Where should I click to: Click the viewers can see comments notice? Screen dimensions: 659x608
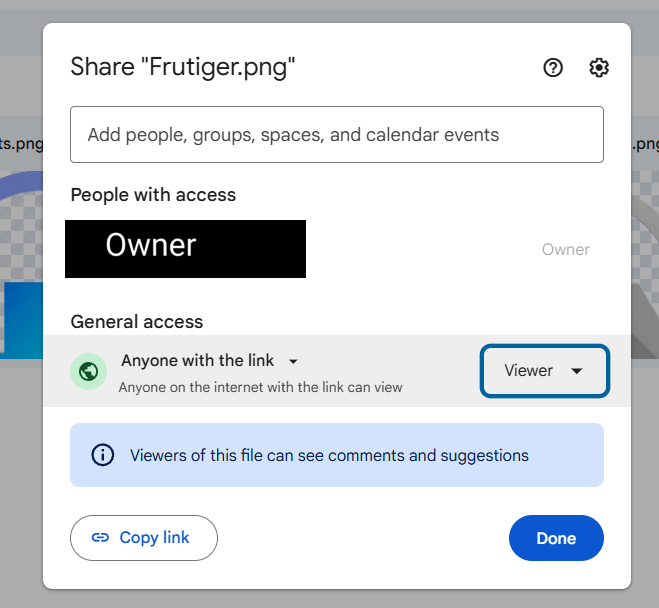329,455
